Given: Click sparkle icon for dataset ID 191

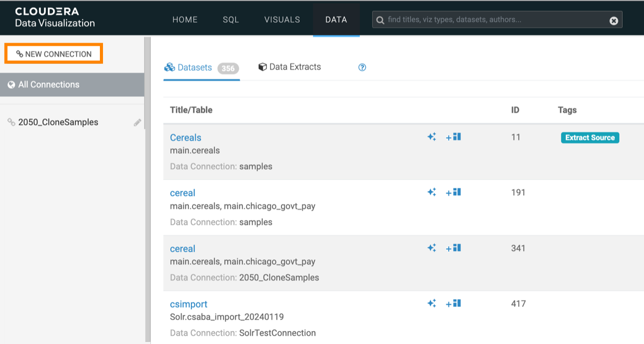Looking at the screenshot, I should pyautogui.click(x=431, y=192).
